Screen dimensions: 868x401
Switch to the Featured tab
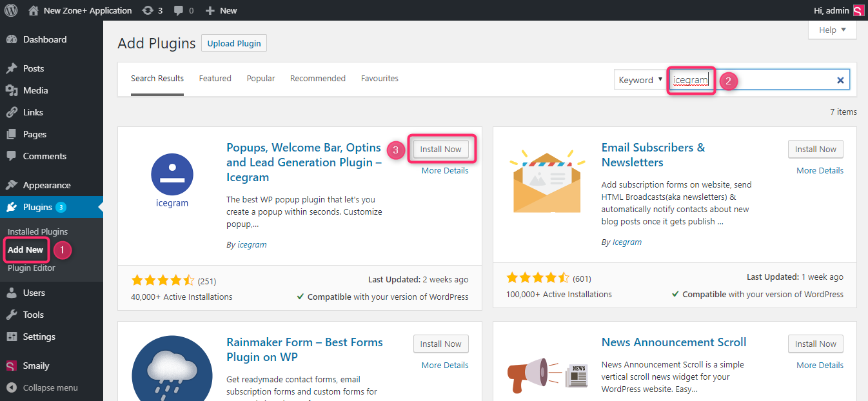[215, 79]
